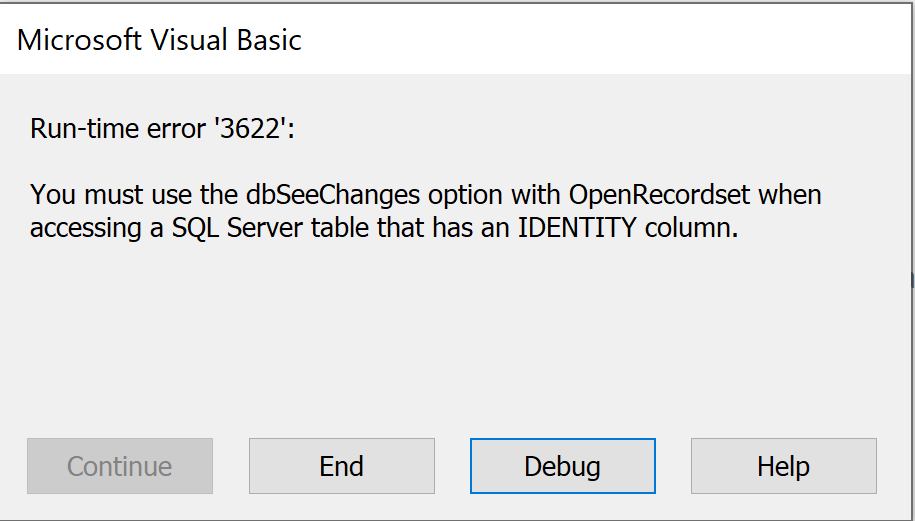Click empty title bar area right of title
The width and height of the screenshot is (915, 521).
(x=600, y=40)
